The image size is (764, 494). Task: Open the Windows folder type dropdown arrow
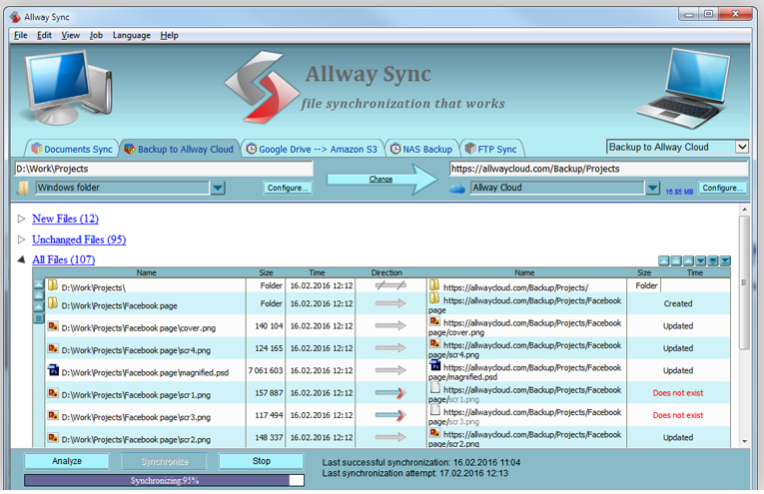(x=218, y=188)
